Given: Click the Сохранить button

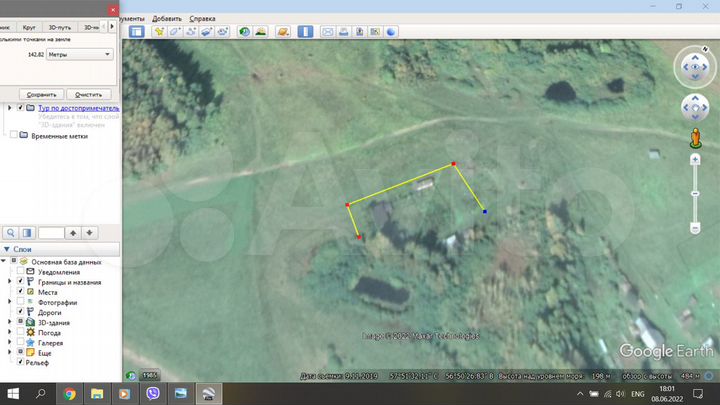Looking at the screenshot, I should point(41,95).
